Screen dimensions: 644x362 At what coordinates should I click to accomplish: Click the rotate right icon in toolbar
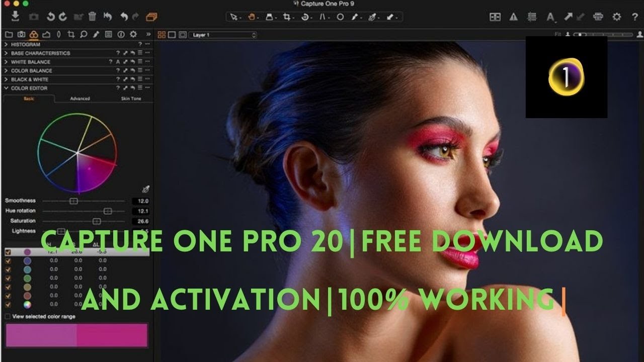(63, 17)
